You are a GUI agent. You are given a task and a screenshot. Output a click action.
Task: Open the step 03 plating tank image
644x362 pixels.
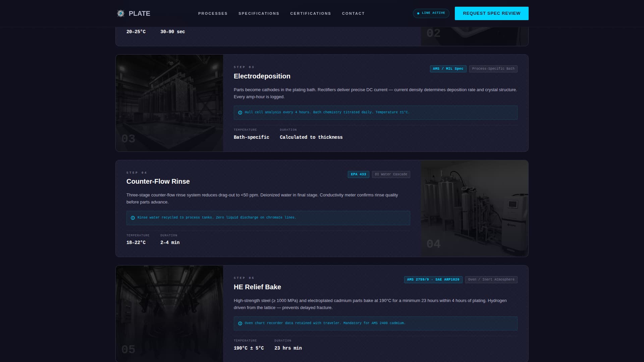pos(169,103)
